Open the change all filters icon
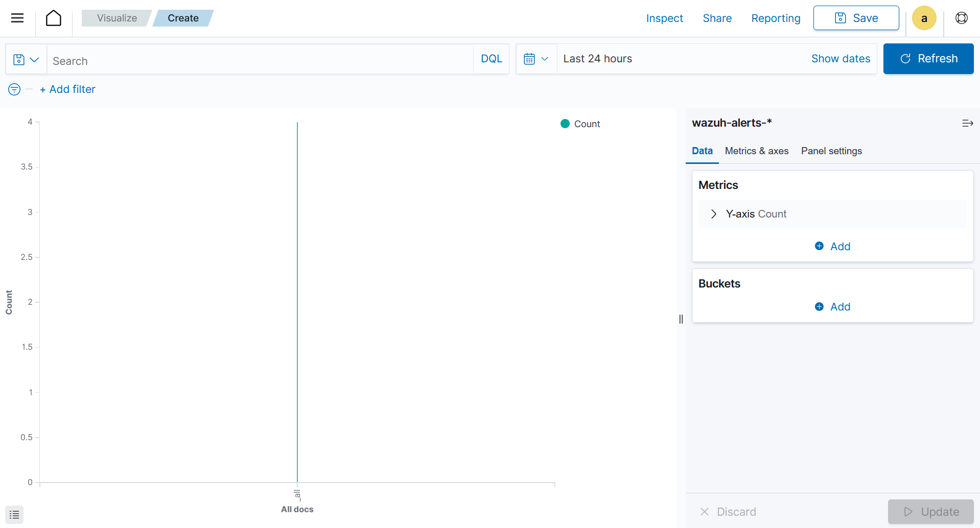The width and height of the screenshot is (980, 528). (x=14, y=89)
